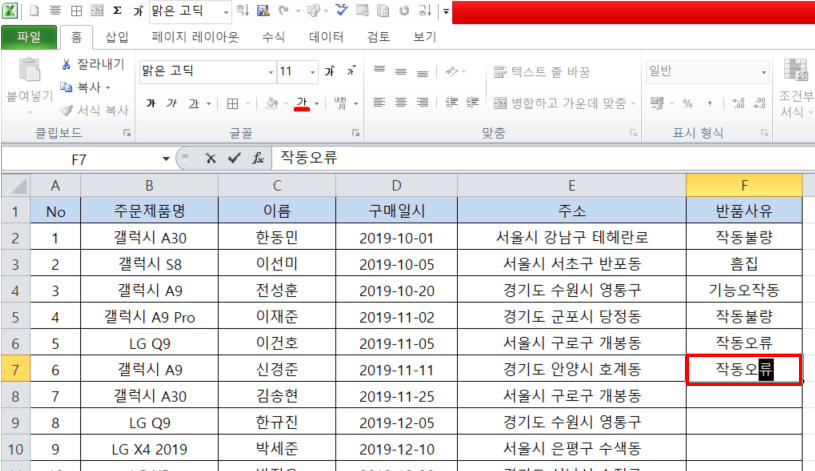Image resolution: width=815 pixels, height=471 pixels.
Task: Toggle underline (가) formatting
Action: pyautogui.click(x=193, y=103)
